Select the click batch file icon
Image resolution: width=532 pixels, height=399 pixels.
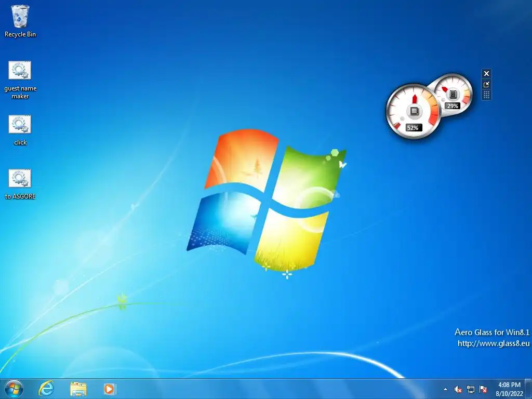(x=20, y=130)
